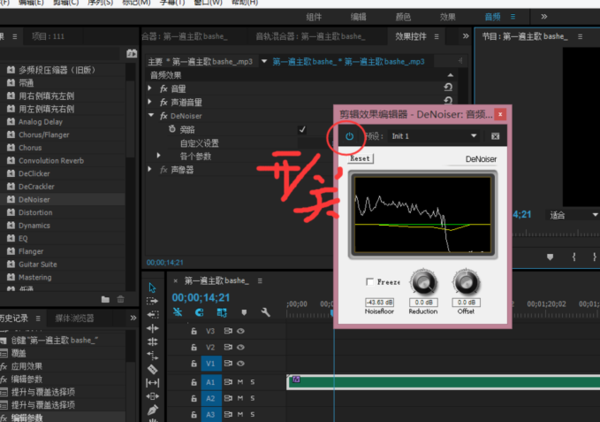This screenshot has width=600, height=422.
Task: Click the Reset button in DeNoiser
Action: click(360, 158)
